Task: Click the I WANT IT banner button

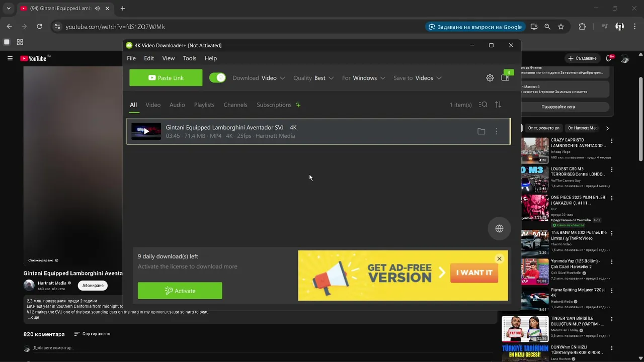Action: click(474, 273)
